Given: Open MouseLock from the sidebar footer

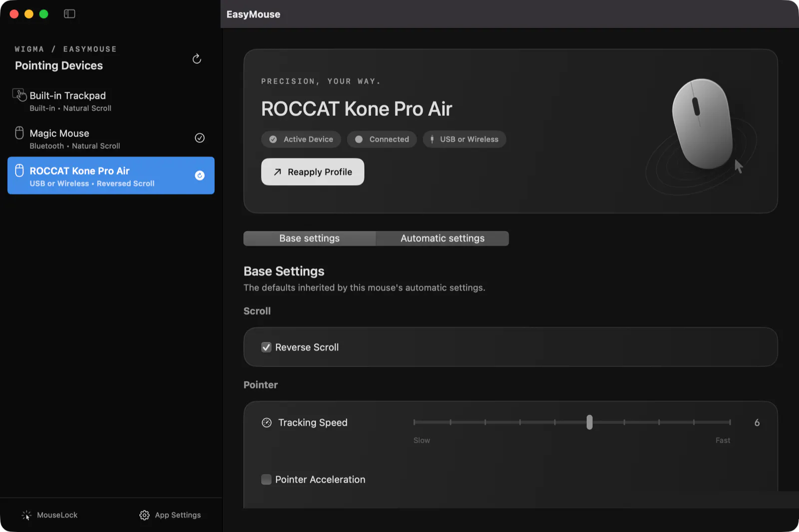Looking at the screenshot, I should [x=49, y=515].
